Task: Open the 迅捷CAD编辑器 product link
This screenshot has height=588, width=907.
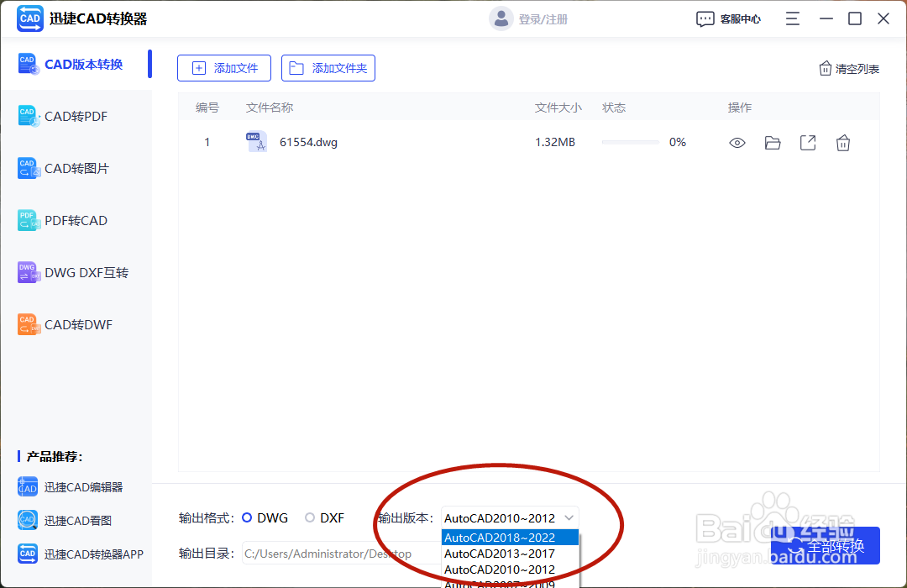Action: point(70,487)
